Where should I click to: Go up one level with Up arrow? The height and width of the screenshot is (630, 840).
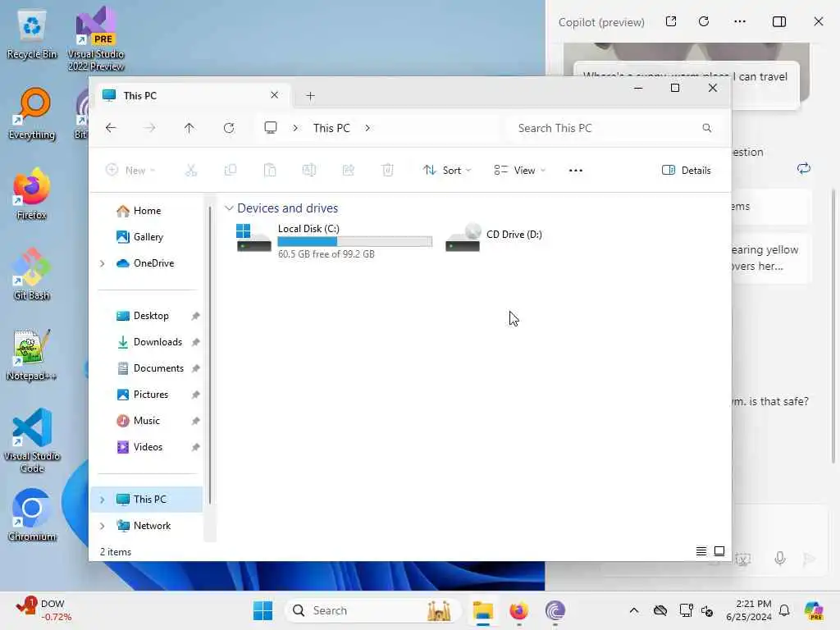coord(189,128)
